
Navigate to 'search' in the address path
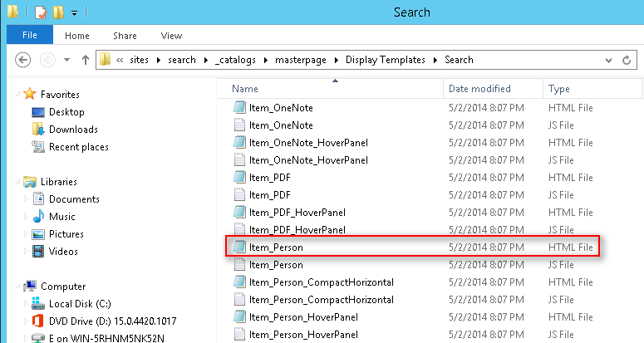(x=181, y=60)
